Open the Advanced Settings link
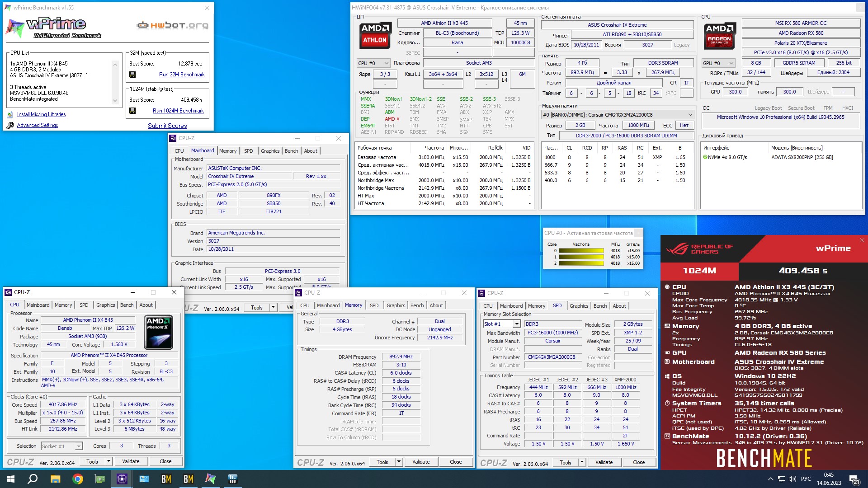The width and height of the screenshot is (868, 488). tap(38, 125)
